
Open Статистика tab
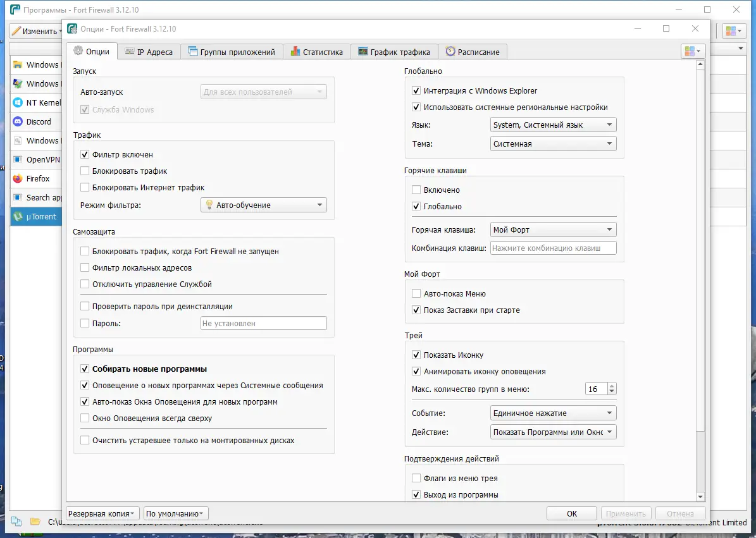(x=317, y=52)
